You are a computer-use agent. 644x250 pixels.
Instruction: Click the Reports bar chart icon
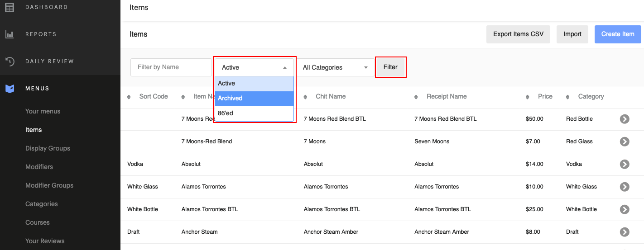[10, 34]
